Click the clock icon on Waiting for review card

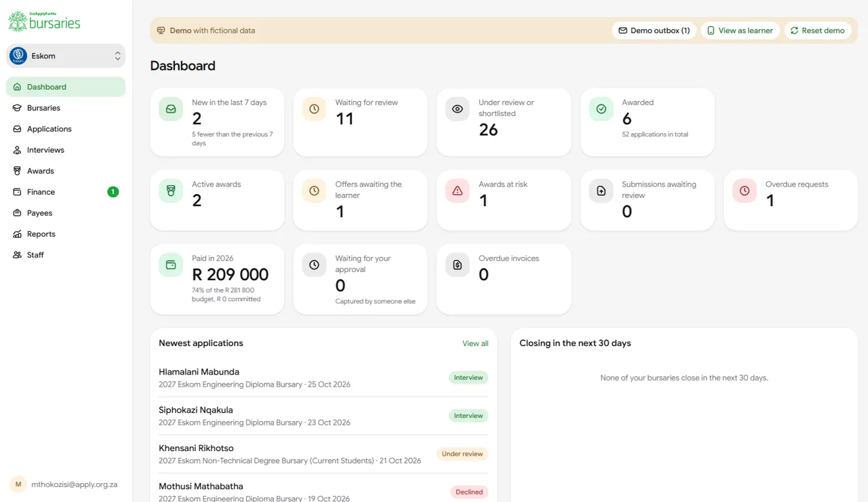pyautogui.click(x=314, y=109)
